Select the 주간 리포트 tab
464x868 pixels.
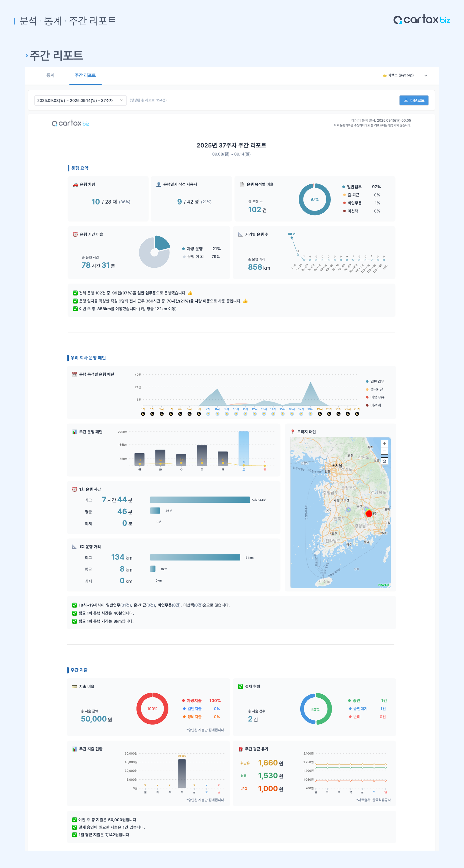click(x=85, y=75)
